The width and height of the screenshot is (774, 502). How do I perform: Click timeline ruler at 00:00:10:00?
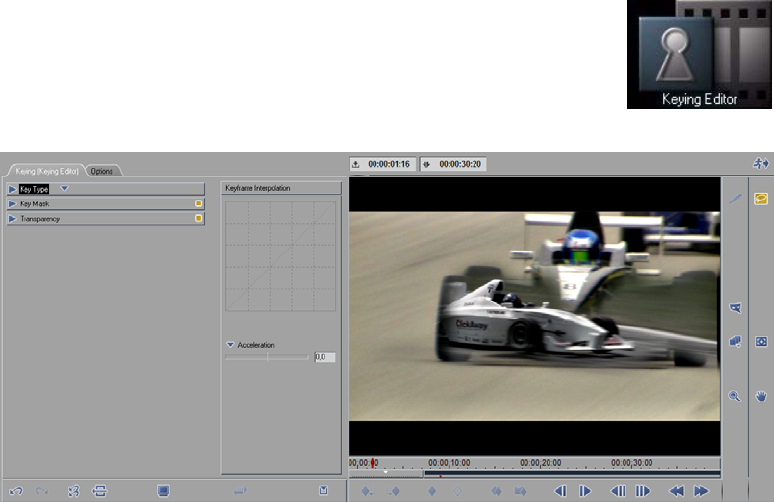(x=449, y=463)
